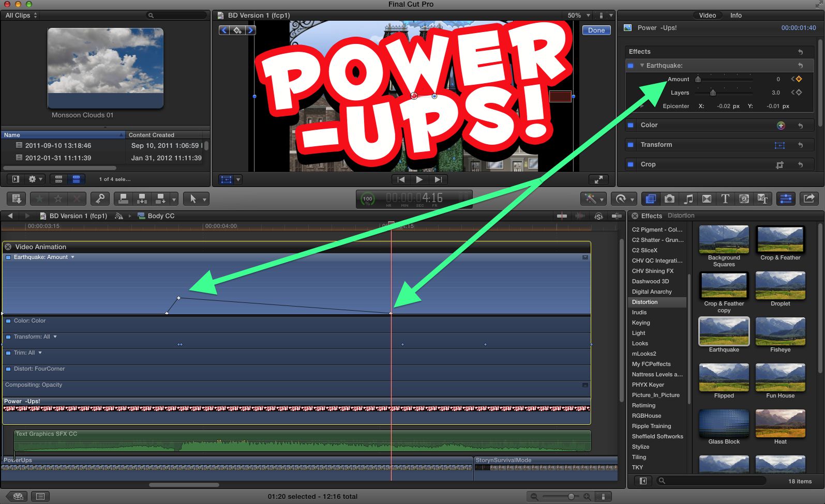Click the Insert clip edit icon
The image size is (825, 504).
(142, 199)
